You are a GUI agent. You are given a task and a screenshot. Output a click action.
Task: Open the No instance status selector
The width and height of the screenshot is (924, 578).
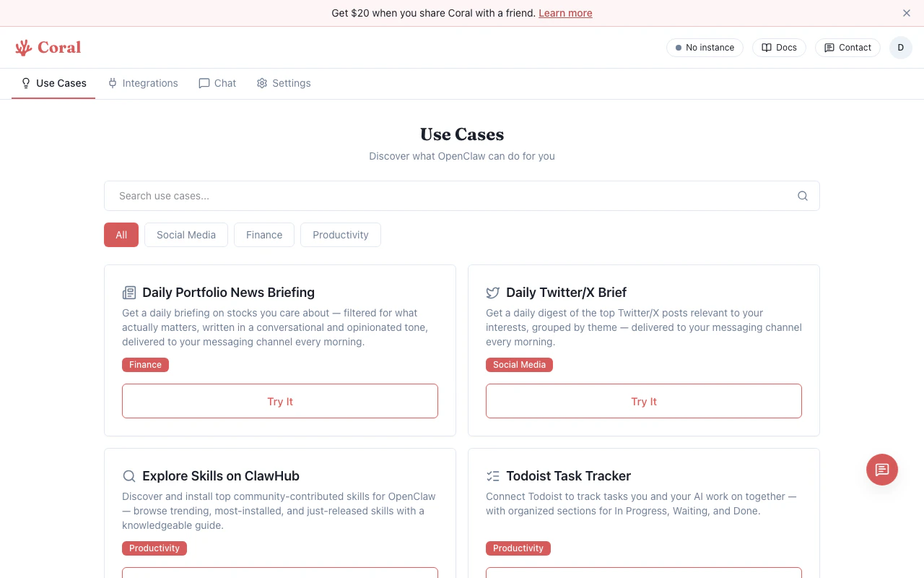point(705,48)
